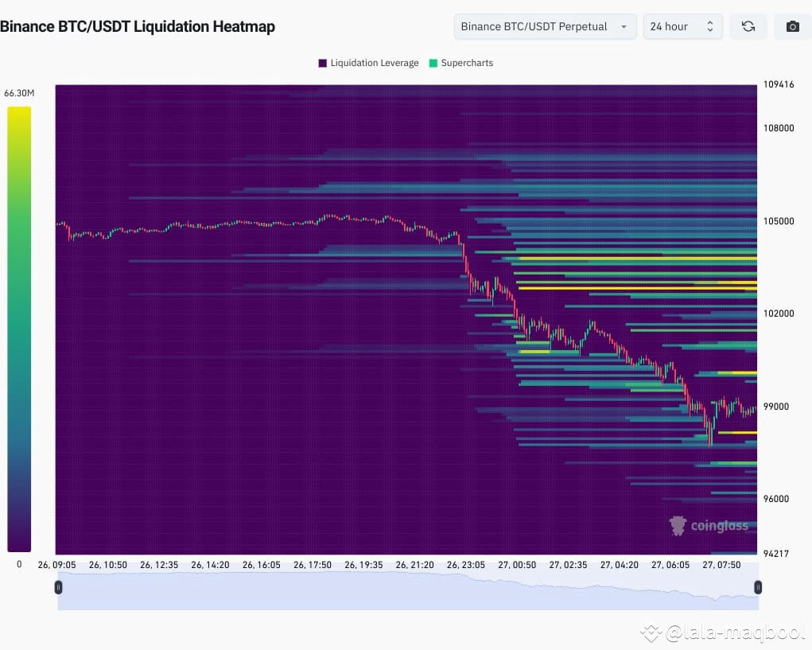Toggle the Liquidation Leverage series visibility
The height and width of the screenshot is (650, 812).
click(x=367, y=63)
